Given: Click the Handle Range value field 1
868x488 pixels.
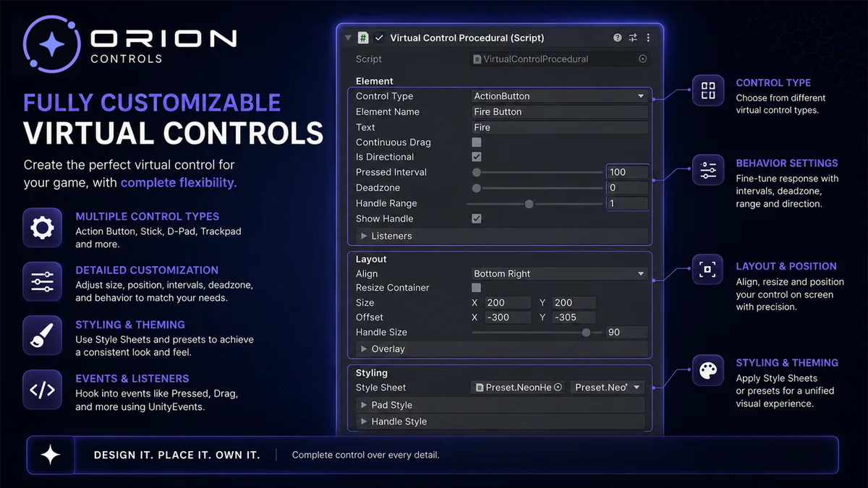Looking at the screenshot, I should coord(627,204).
